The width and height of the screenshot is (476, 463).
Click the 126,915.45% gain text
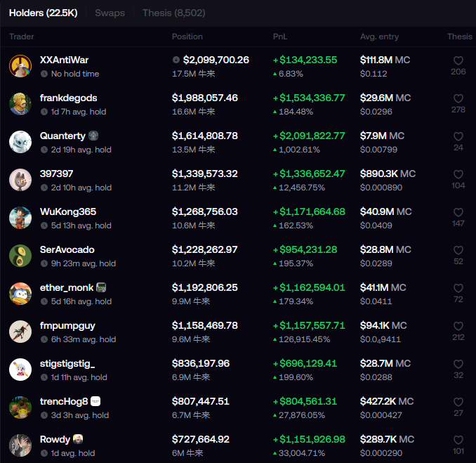point(304,339)
